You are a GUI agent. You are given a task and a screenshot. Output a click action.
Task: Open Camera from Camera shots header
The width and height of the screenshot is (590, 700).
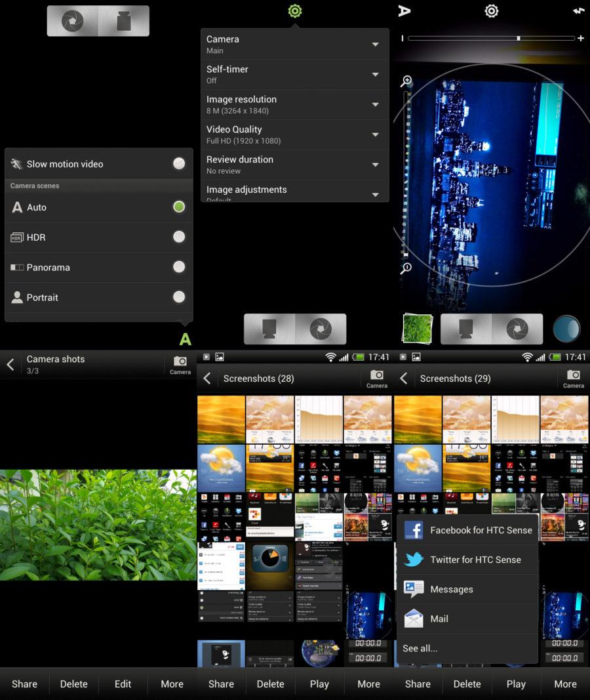click(x=180, y=365)
